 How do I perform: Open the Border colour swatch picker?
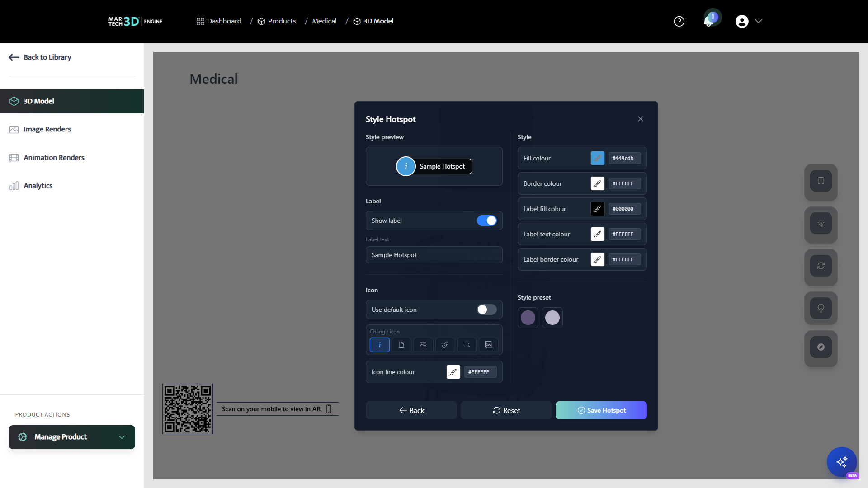pyautogui.click(x=598, y=183)
